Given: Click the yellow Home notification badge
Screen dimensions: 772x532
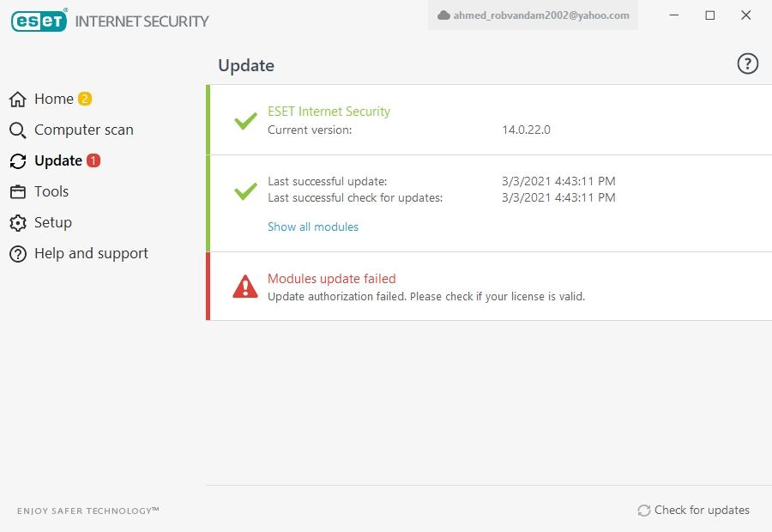Looking at the screenshot, I should [x=85, y=99].
